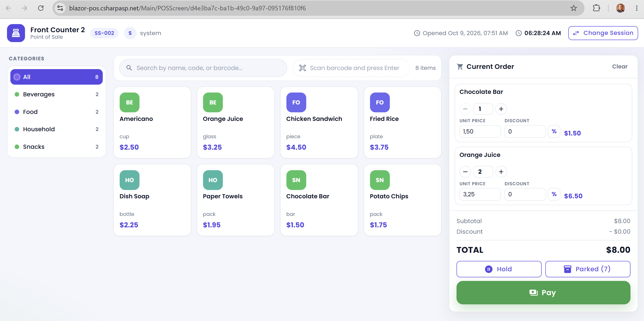
Task: Click the Orange Juice BE product badge
Action: coord(213,102)
